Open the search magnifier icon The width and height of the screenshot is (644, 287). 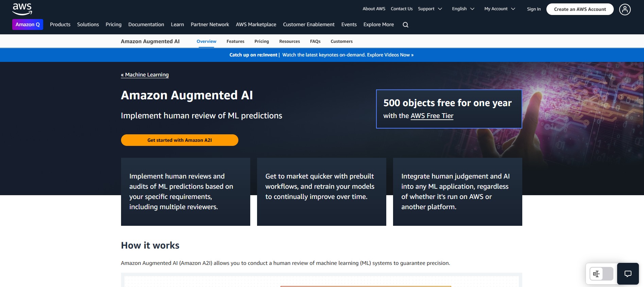click(x=405, y=24)
